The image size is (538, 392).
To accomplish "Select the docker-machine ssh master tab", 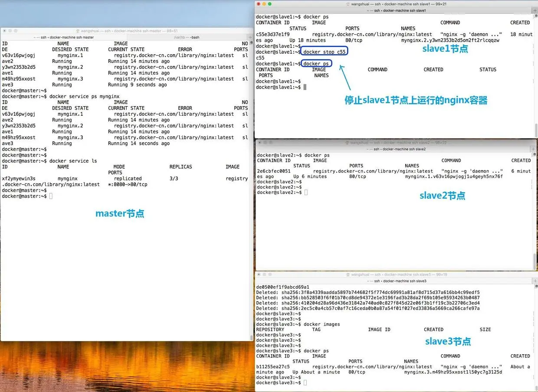I will tap(63, 37).
